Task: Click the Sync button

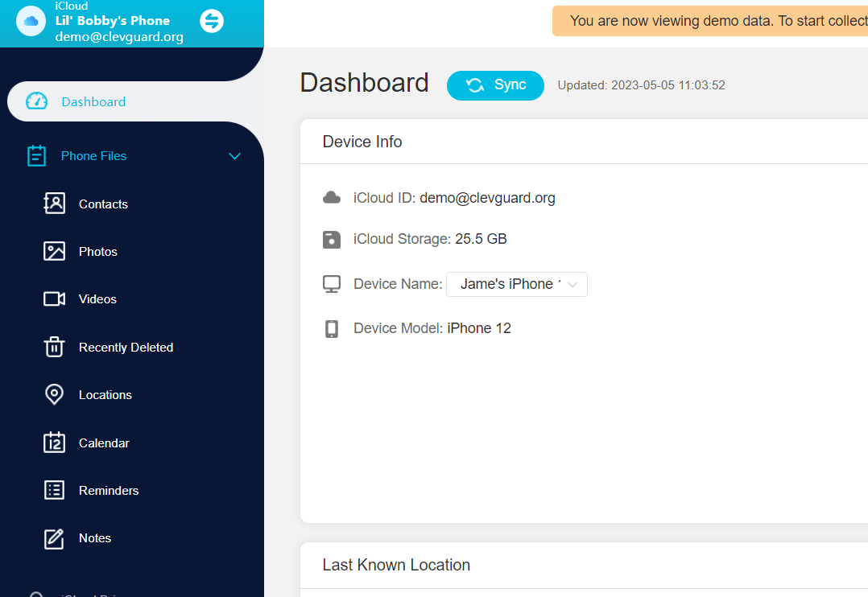Action: 495,85
